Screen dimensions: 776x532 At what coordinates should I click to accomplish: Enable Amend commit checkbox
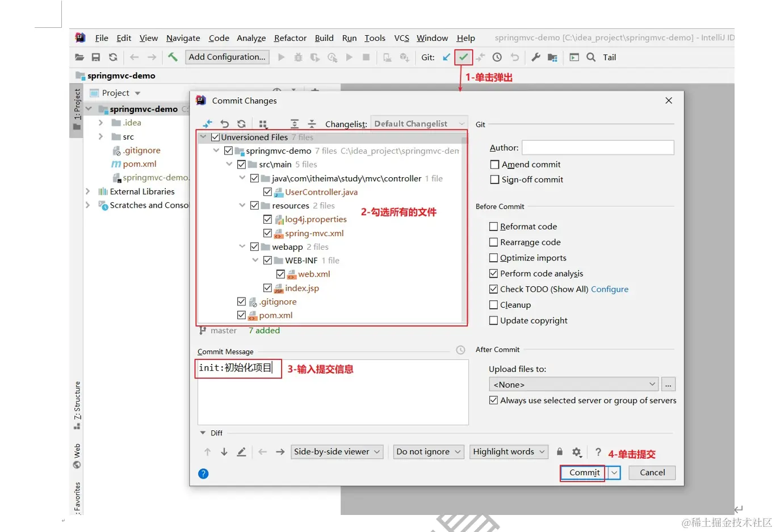pos(494,165)
